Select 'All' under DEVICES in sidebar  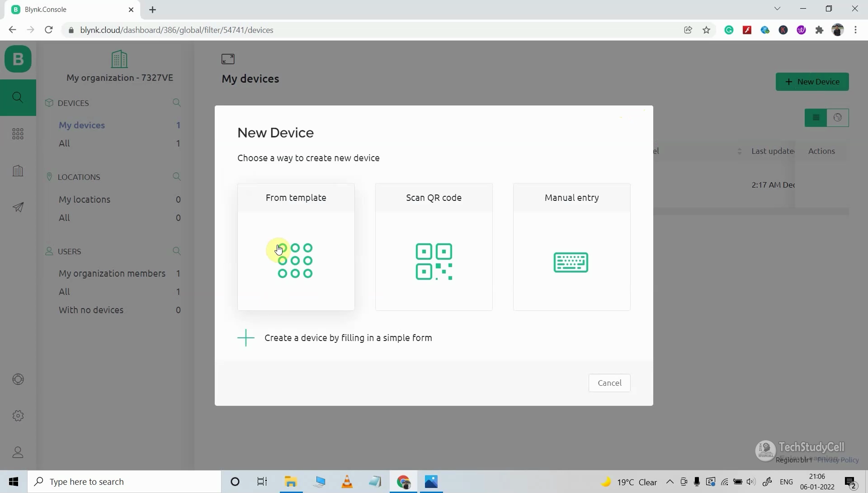point(64,143)
